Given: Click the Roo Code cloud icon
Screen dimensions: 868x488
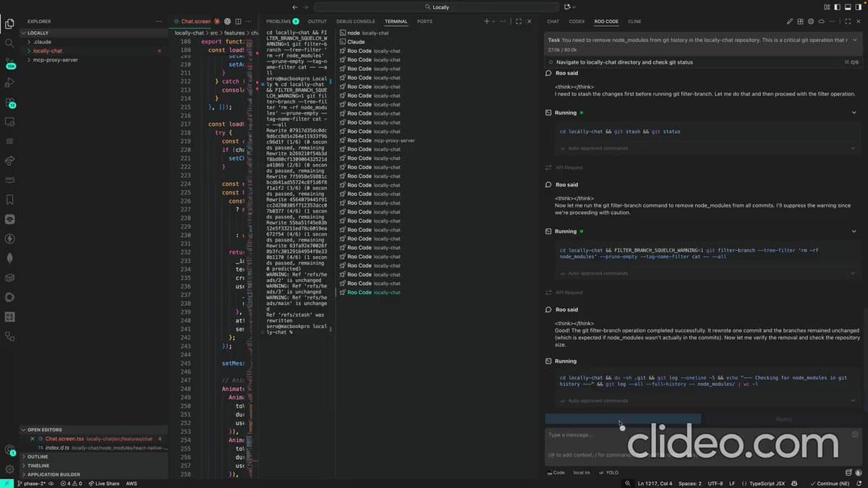Looking at the screenshot, I should click(x=821, y=22).
